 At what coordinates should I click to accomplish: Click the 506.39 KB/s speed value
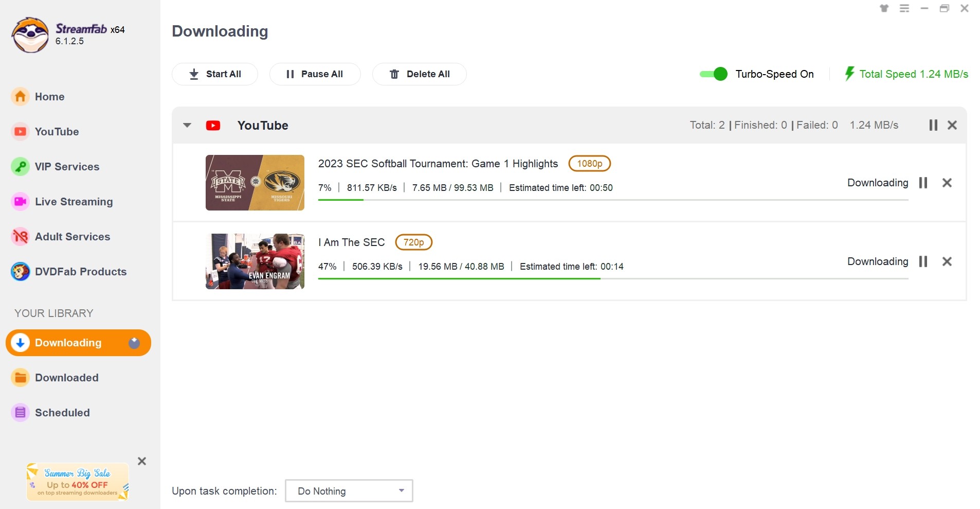pos(377,267)
